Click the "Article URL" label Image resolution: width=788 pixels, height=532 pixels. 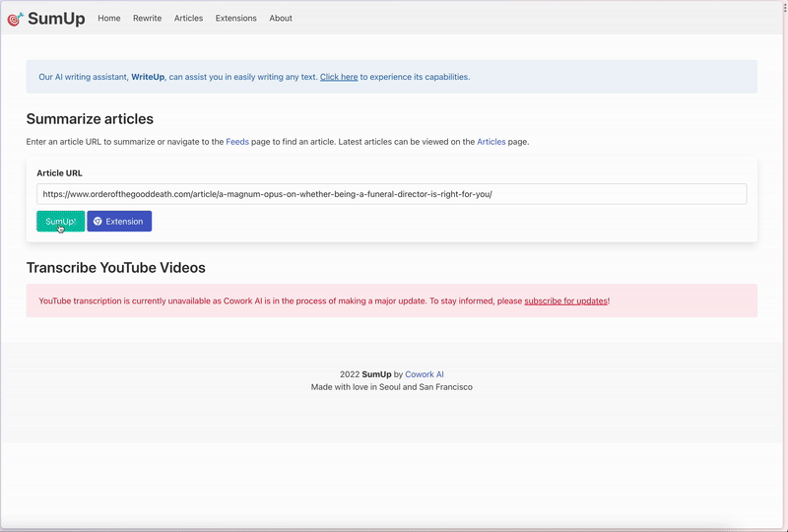[59, 173]
